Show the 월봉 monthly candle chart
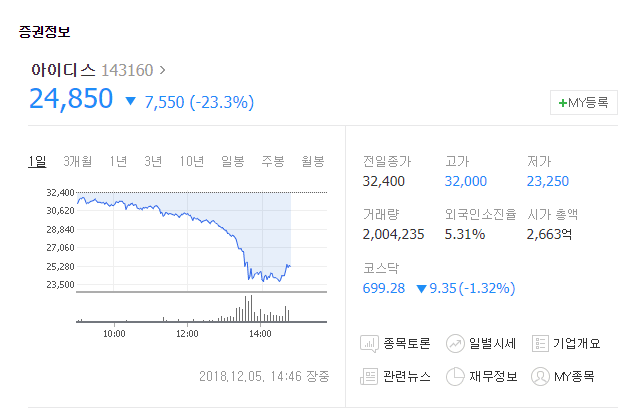This screenshot has width=640, height=408. (313, 162)
